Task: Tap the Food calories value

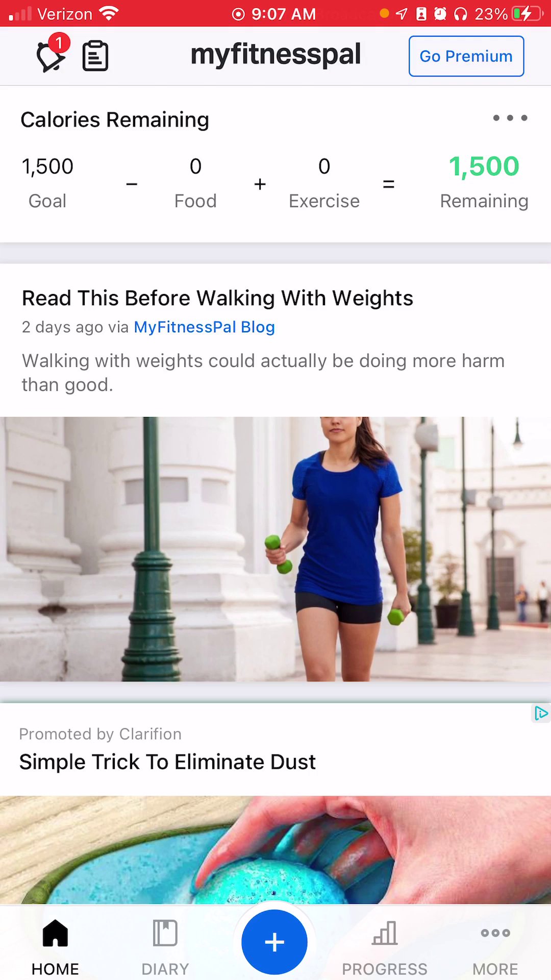Action: click(195, 166)
